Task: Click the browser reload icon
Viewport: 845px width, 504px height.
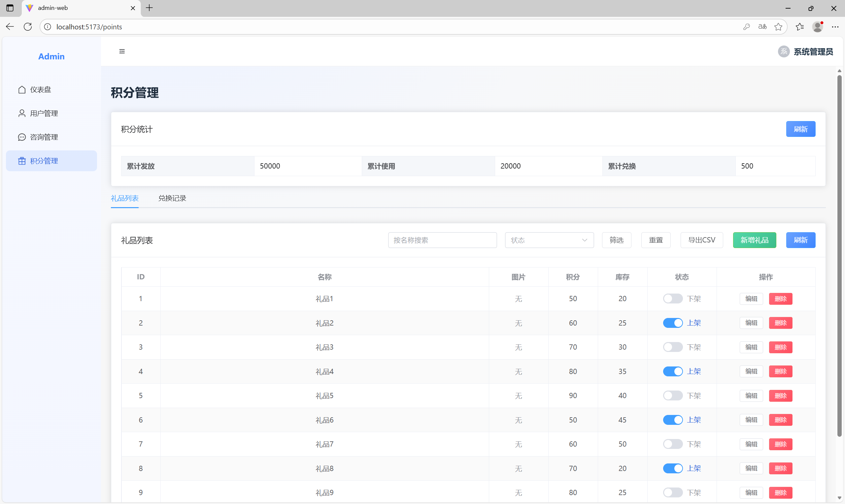Action: 28,27
